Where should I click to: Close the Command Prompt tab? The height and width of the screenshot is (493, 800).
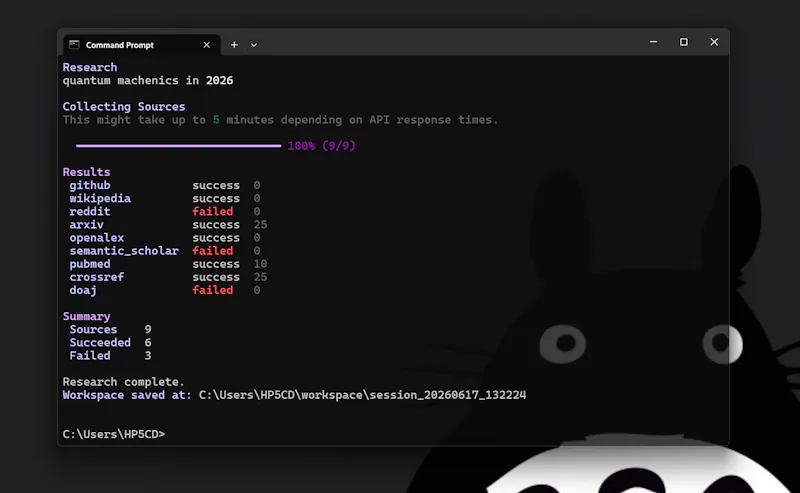pyautogui.click(x=207, y=45)
